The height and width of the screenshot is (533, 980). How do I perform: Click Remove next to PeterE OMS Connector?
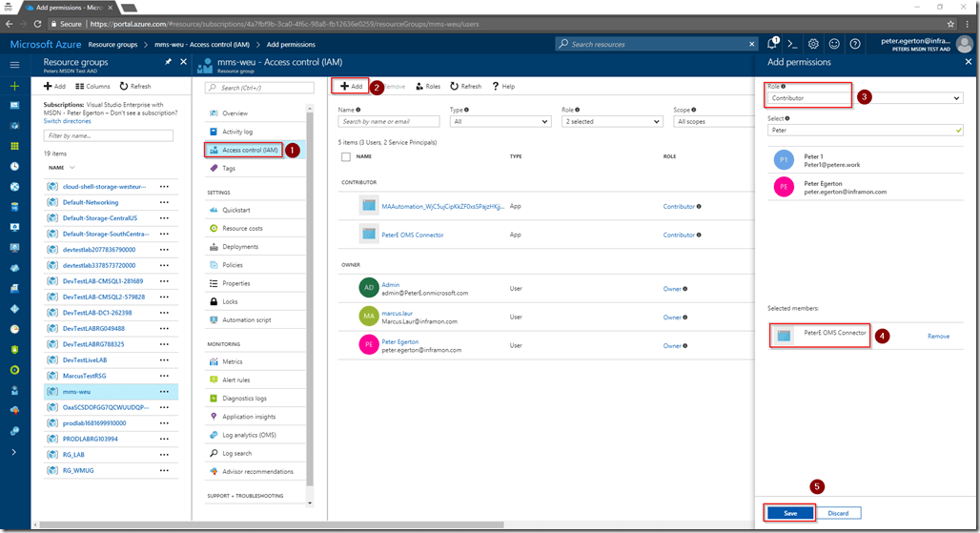click(x=938, y=336)
